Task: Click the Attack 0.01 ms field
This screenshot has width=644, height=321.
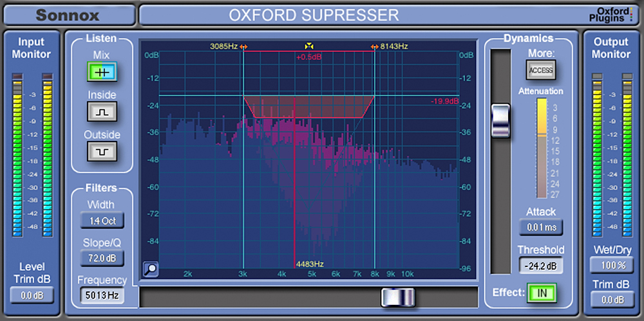Action: click(x=541, y=228)
